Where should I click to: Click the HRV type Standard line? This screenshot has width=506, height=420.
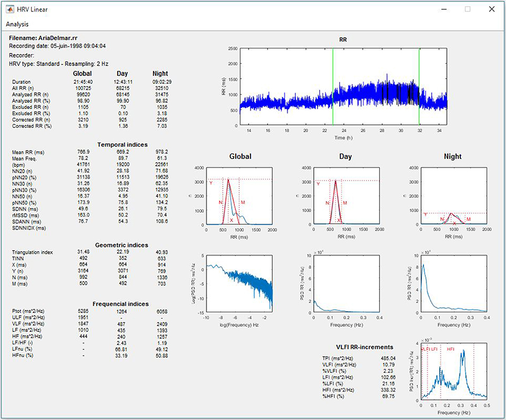58,64
